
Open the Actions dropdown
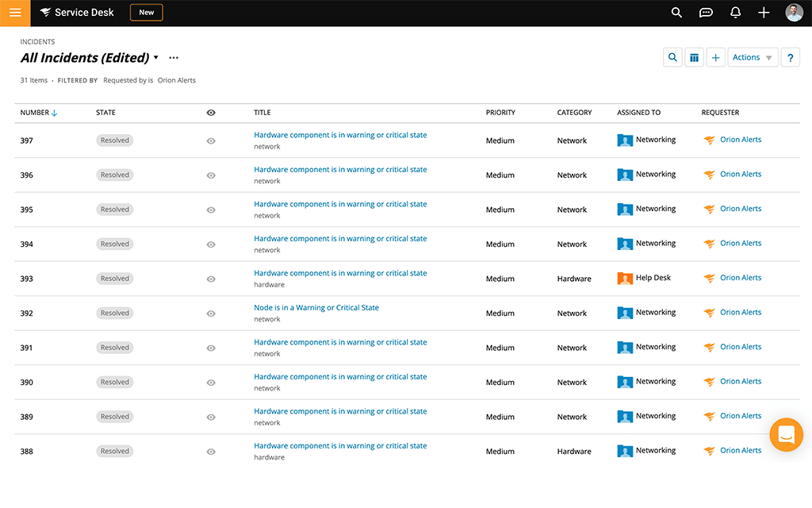pos(753,57)
